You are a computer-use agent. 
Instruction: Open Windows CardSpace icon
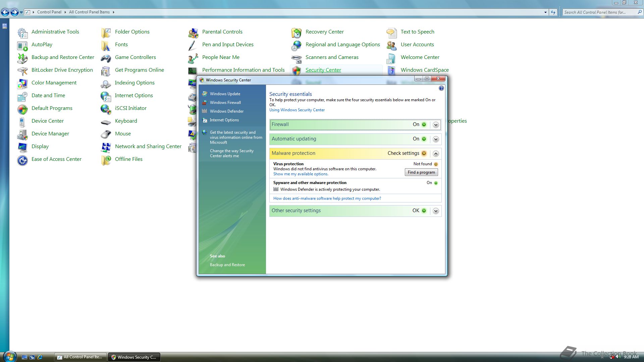[392, 71]
